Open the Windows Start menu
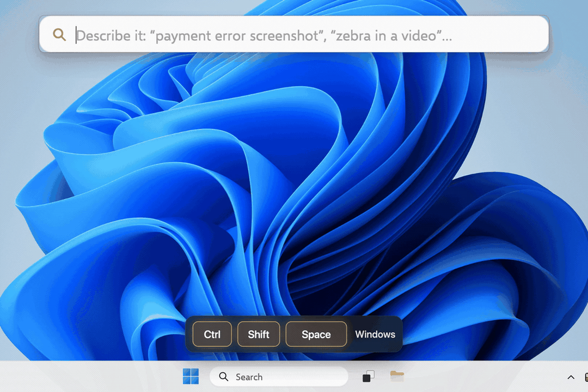 click(191, 376)
